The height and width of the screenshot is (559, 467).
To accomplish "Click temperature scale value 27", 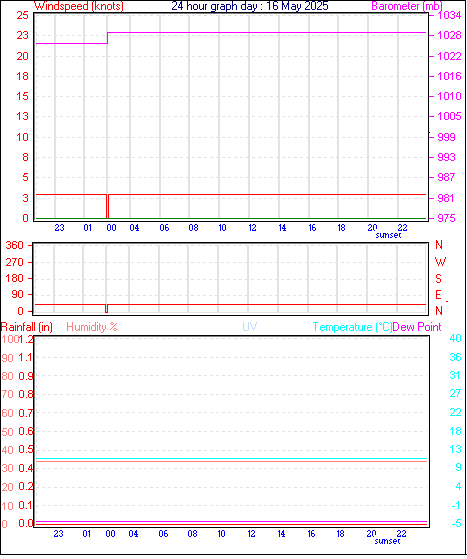I will pos(455,393).
